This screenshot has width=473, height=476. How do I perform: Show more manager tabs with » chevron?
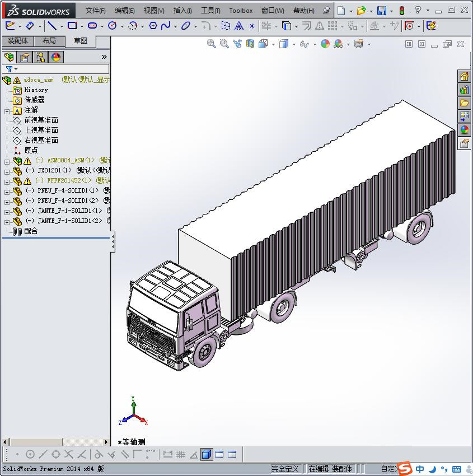point(104,57)
